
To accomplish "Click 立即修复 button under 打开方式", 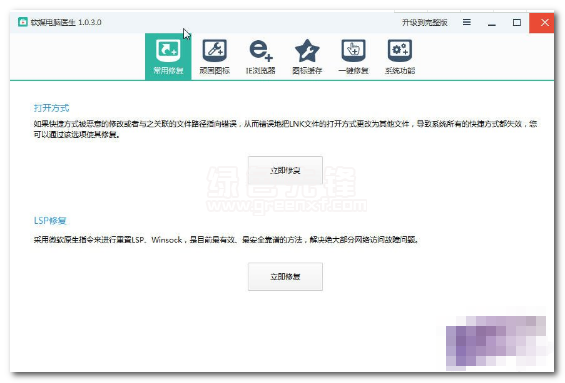I will pyautogui.click(x=285, y=170).
